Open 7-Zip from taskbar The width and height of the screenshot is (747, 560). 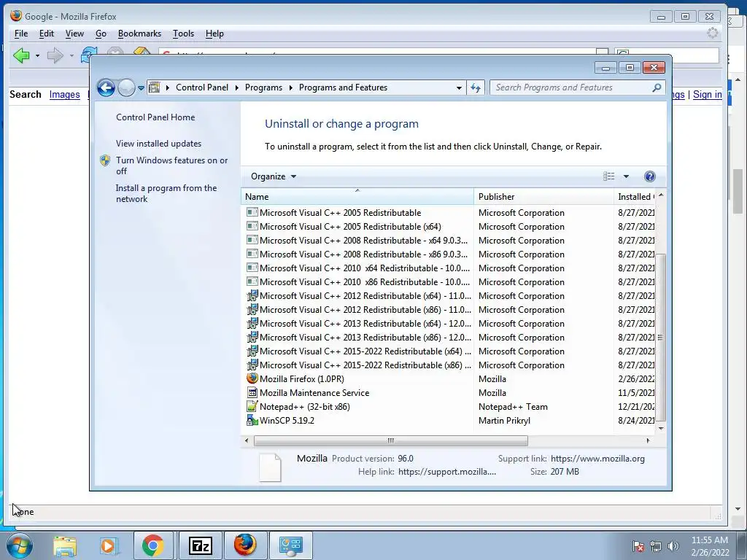200,545
